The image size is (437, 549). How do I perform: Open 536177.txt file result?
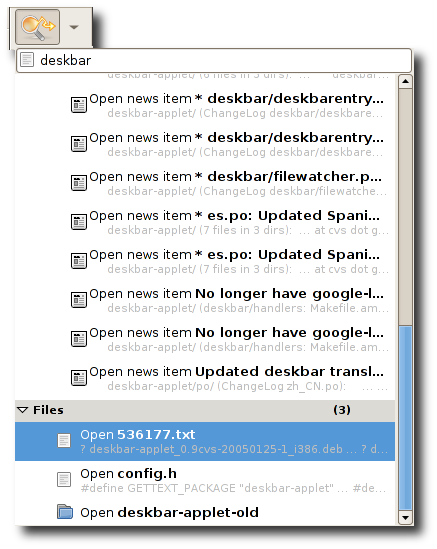click(205, 441)
